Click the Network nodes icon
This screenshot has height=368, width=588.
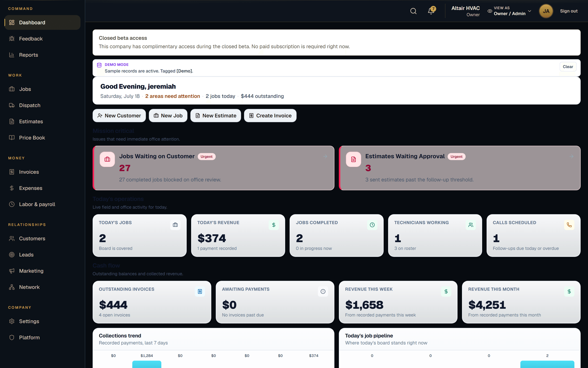coord(12,287)
